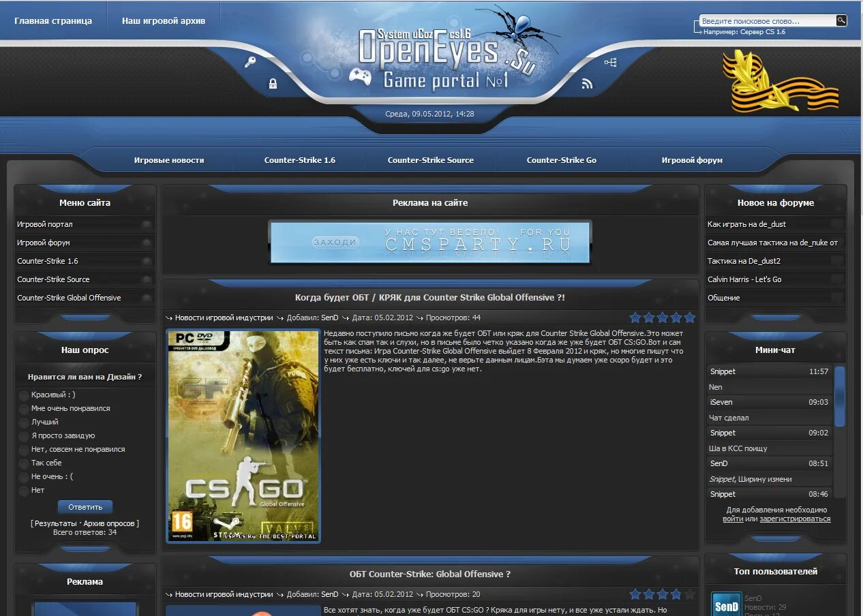Click the padlock icon in header
The image size is (863, 616).
coord(273,84)
